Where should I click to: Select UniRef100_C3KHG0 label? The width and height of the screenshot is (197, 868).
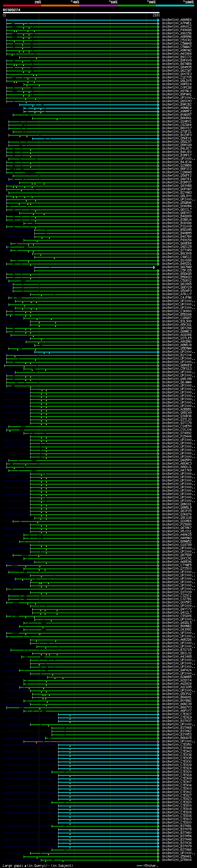click(176, 311)
